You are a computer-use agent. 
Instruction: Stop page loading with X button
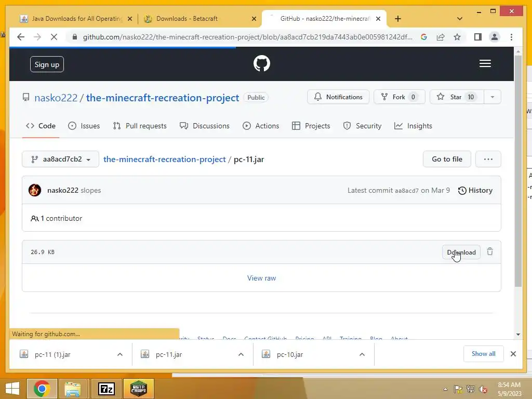point(54,37)
